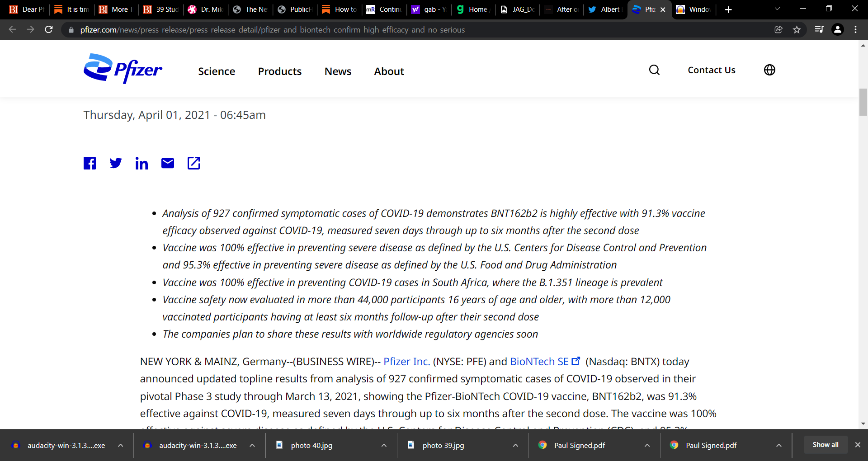The height and width of the screenshot is (461, 868).
Task: Open the Chrome profile avatar
Action: click(x=838, y=30)
